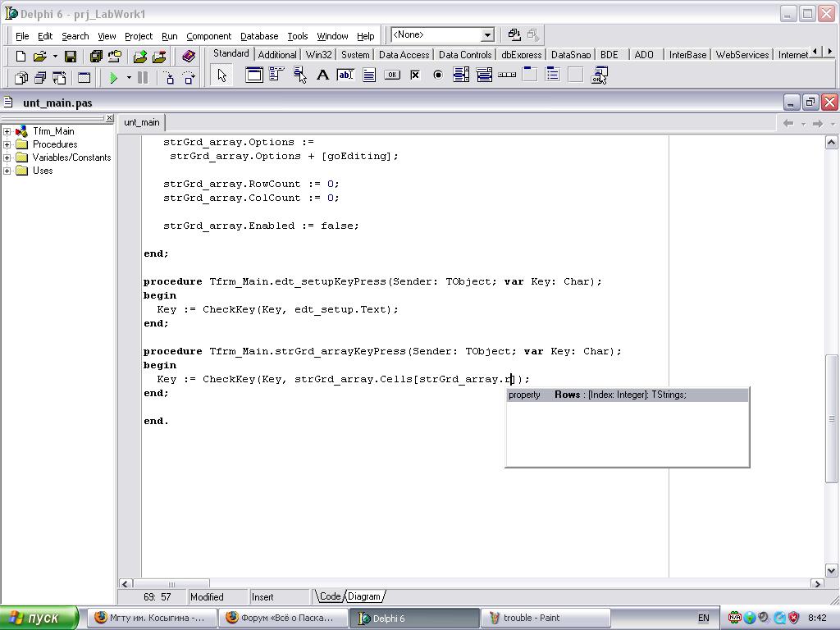840x630 pixels.
Task: Click the Save file floppy icon
Action: 71,57
